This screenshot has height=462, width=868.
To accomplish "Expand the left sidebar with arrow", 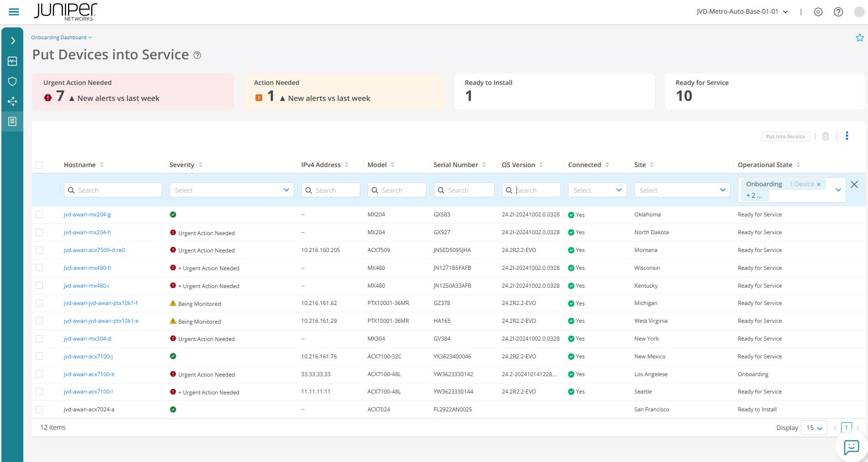I will (12, 41).
